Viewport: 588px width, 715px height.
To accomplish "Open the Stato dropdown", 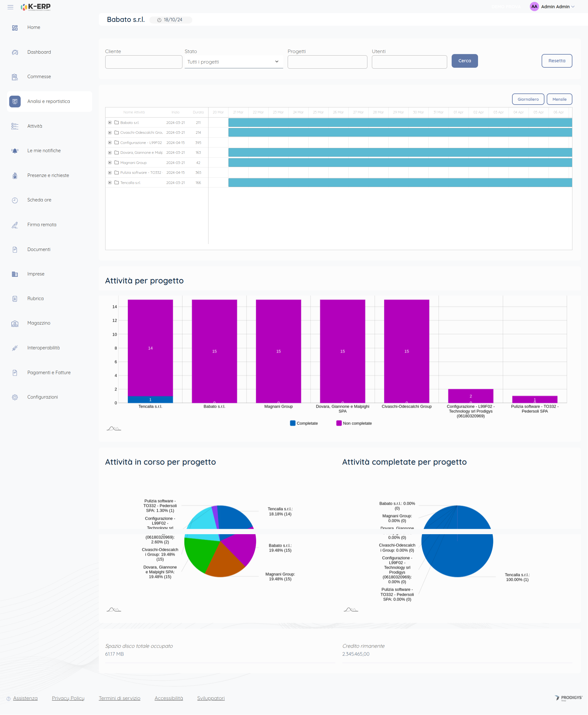I will coord(233,62).
